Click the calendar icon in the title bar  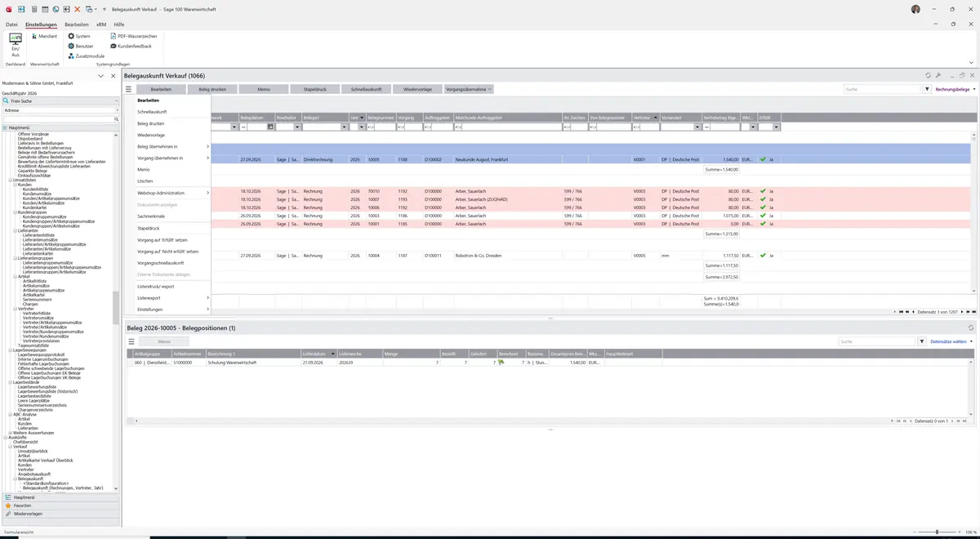point(45,9)
